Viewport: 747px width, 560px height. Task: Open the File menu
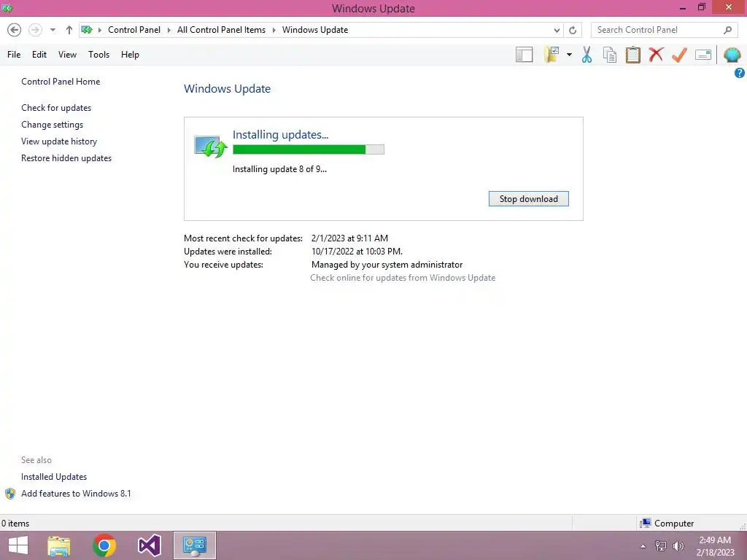[x=14, y=55]
